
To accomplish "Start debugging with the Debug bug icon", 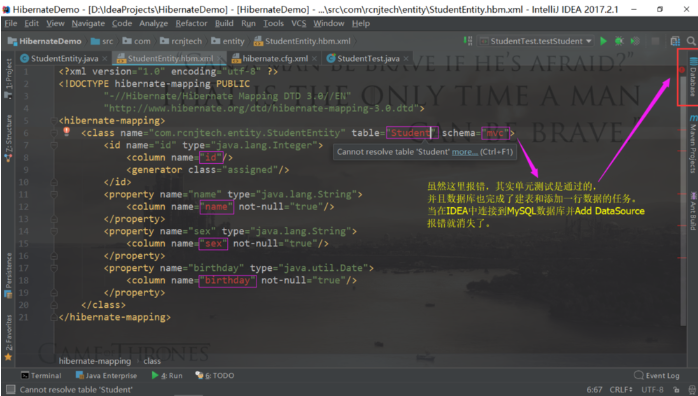I will 619,41.
